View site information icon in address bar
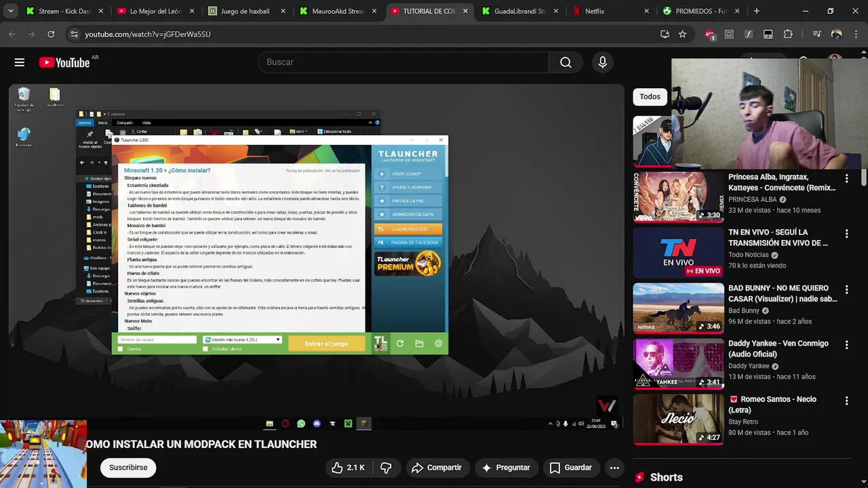Viewport: 868px width, 488px height. [74, 34]
